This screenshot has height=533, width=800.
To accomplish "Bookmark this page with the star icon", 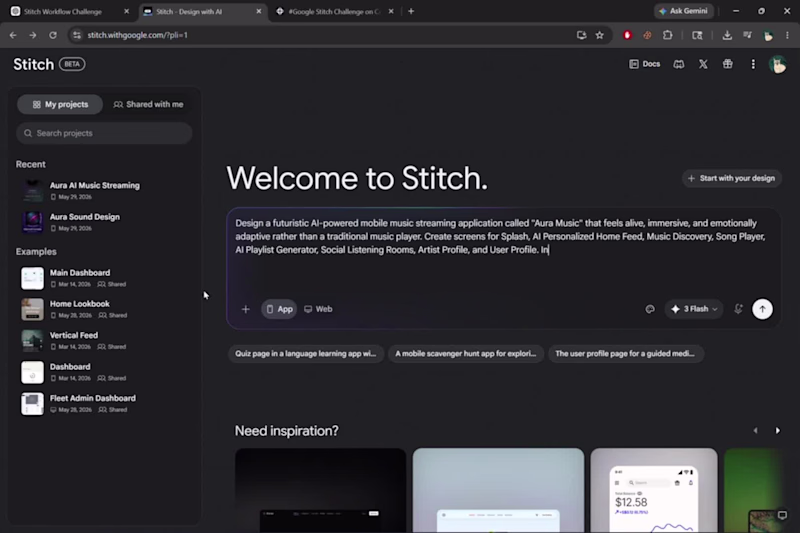I will tap(599, 35).
